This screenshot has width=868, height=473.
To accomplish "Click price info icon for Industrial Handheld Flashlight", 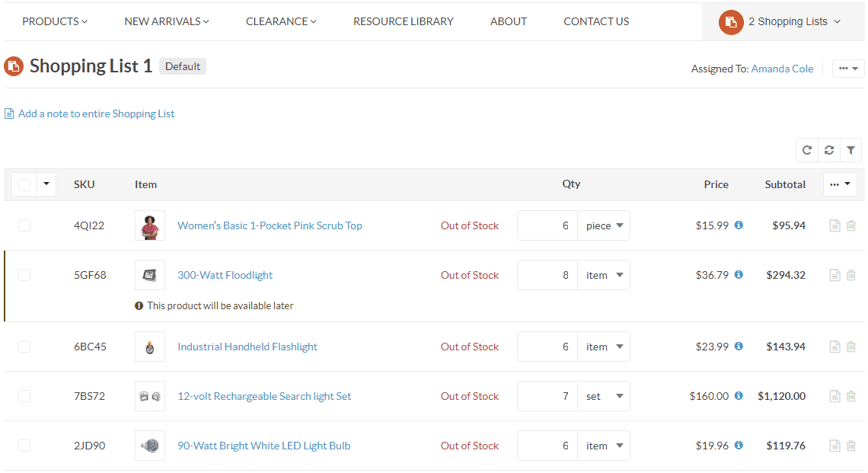I will [x=739, y=346].
